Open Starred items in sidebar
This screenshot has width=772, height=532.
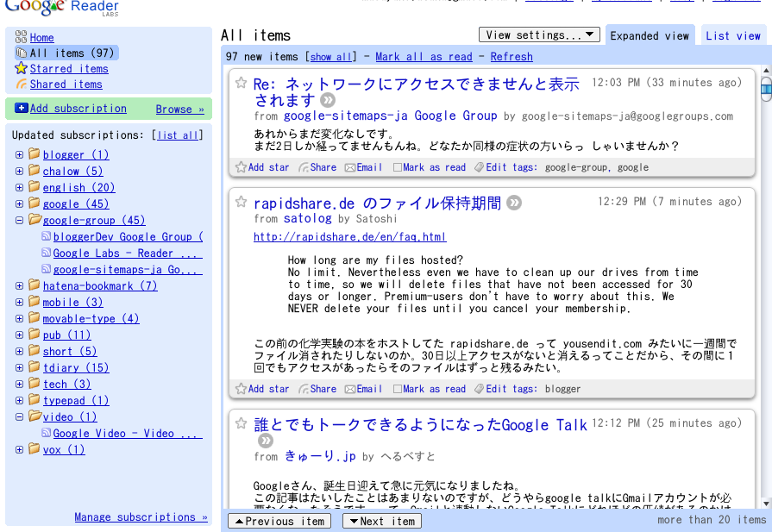pyautogui.click(x=69, y=68)
